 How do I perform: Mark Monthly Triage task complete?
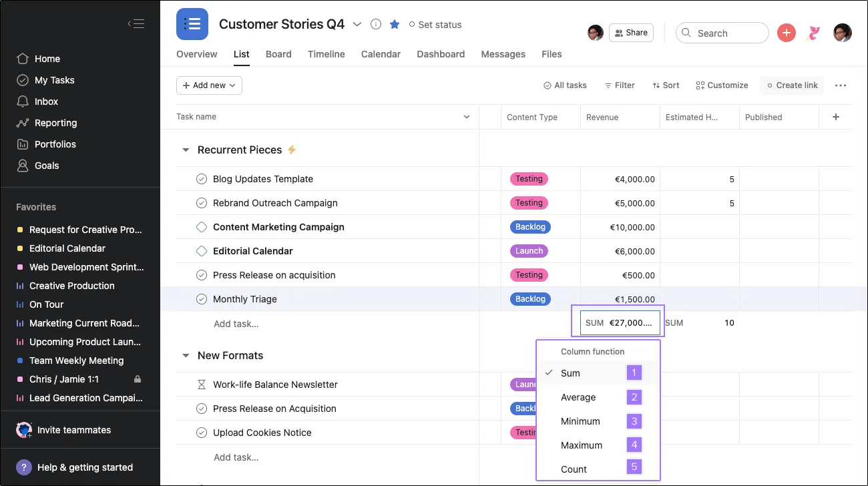(x=202, y=299)
